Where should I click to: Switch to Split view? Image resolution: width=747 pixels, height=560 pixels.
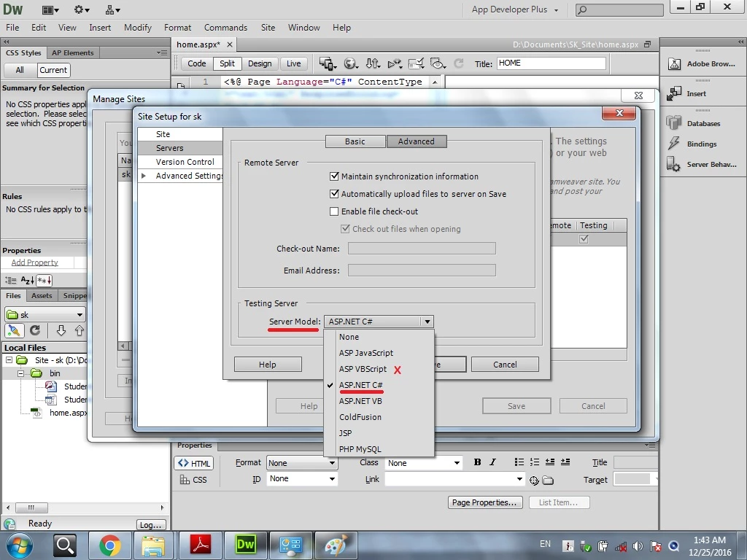(227, 63)
